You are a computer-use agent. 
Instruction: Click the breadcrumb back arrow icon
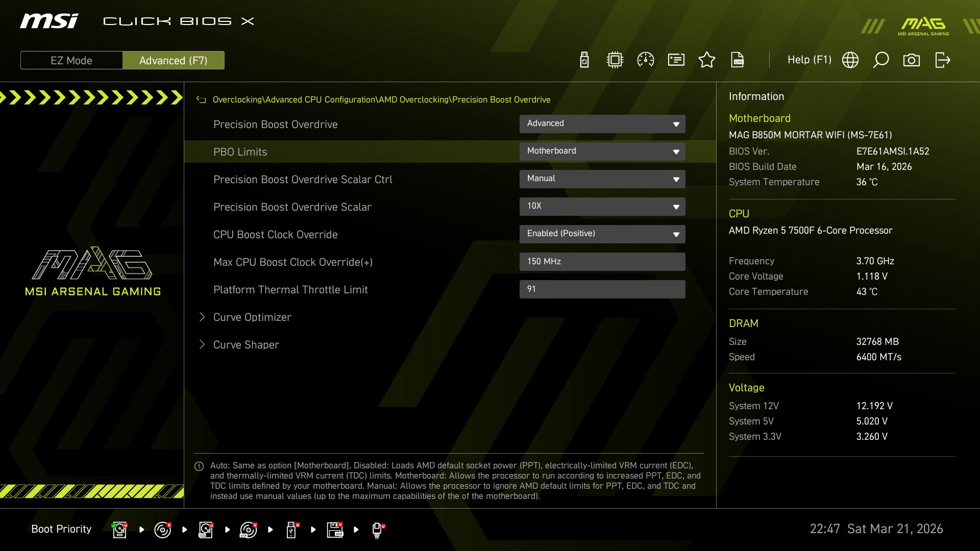[x=201, y=100]
